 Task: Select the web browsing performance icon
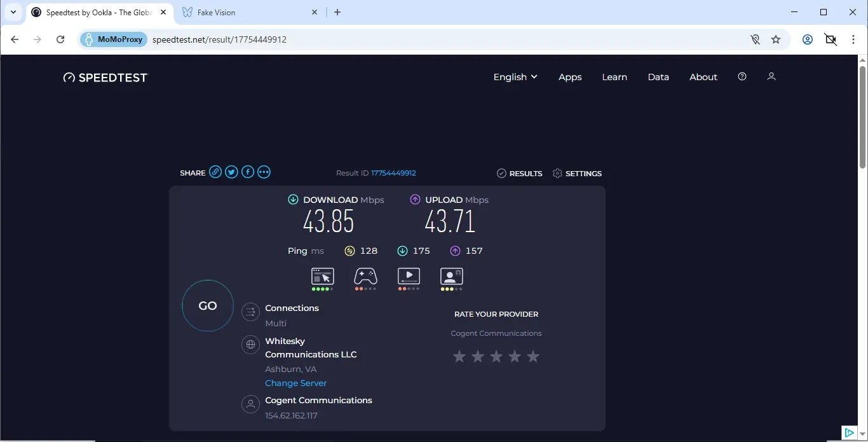322,275
